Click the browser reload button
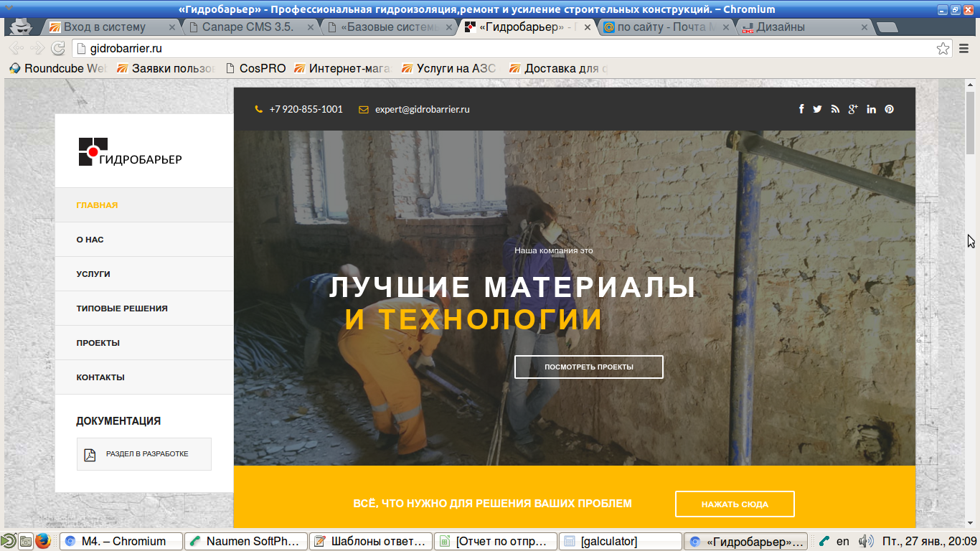The width and height of the screenshot is (980, 551). [x=58, y=49]
